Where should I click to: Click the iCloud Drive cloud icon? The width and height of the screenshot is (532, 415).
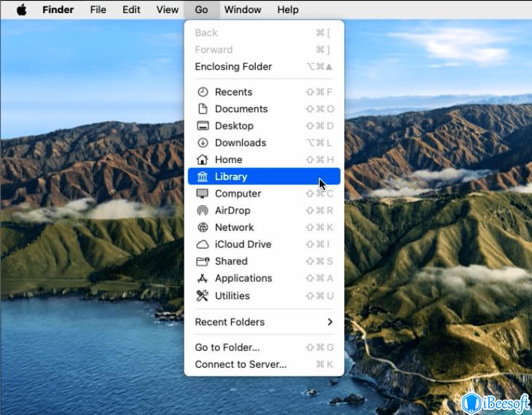(202, 245)
